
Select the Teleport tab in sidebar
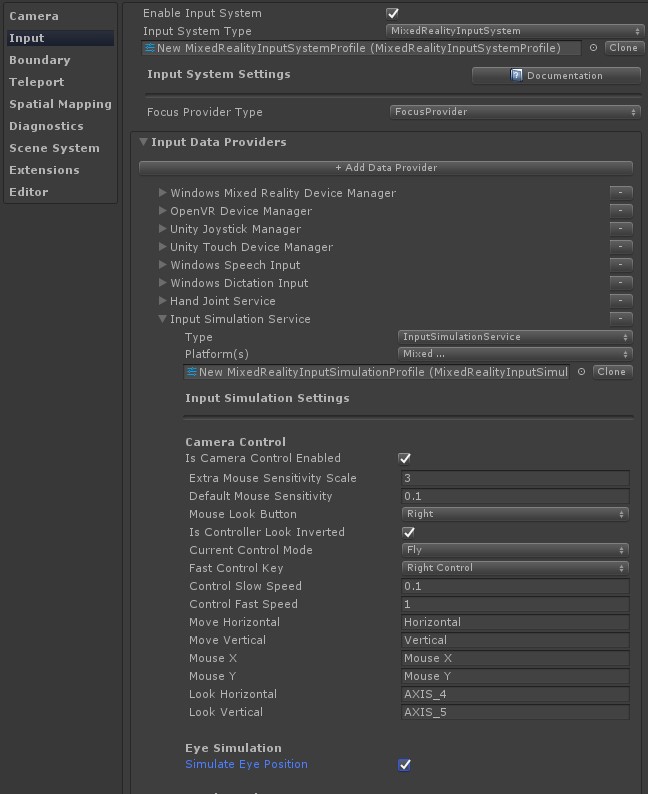pyautogui.click(x=37, y=82)
